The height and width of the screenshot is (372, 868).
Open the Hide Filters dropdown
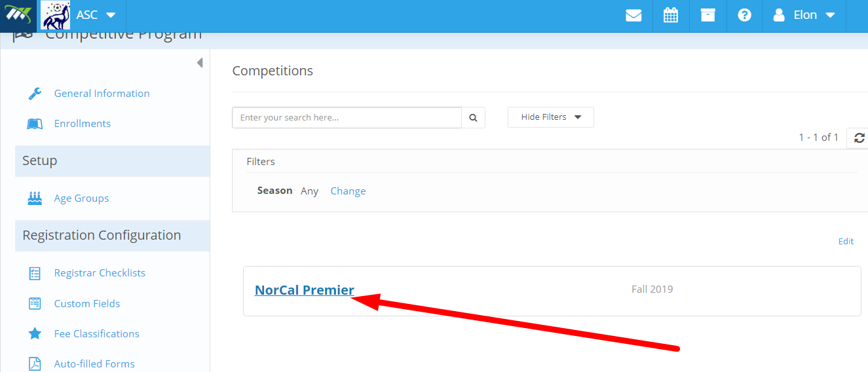550,117
